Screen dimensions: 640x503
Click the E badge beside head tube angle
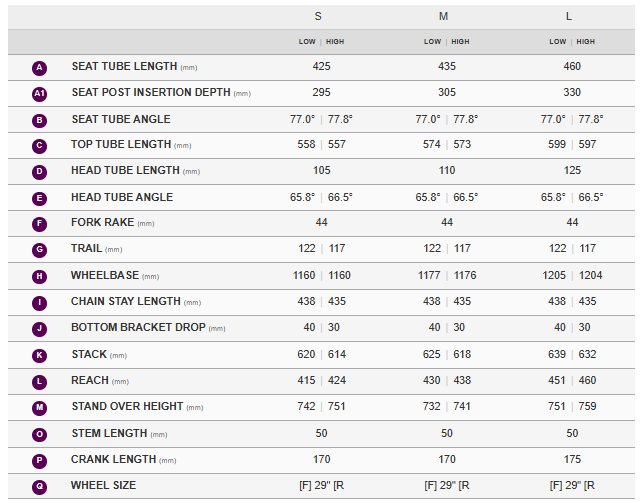(39, 198)
